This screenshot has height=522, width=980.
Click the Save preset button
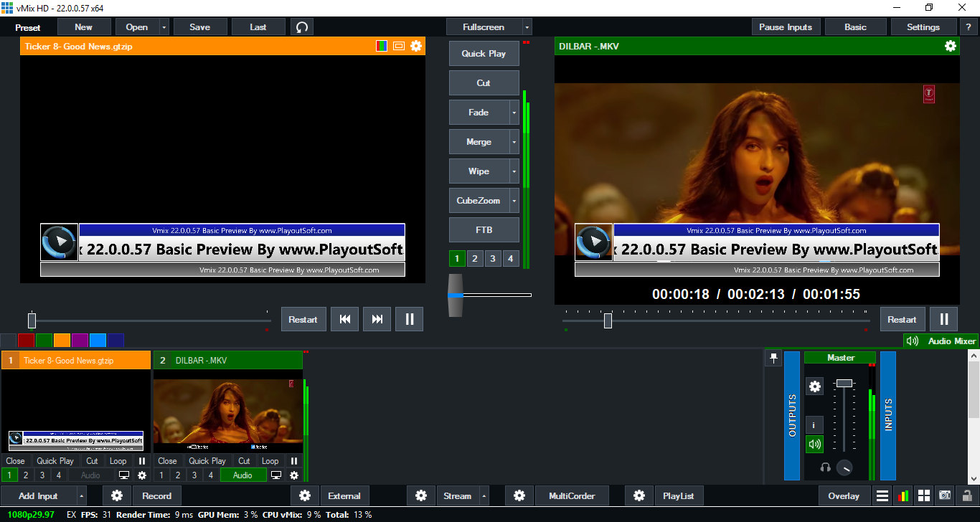tap(200, 27)
